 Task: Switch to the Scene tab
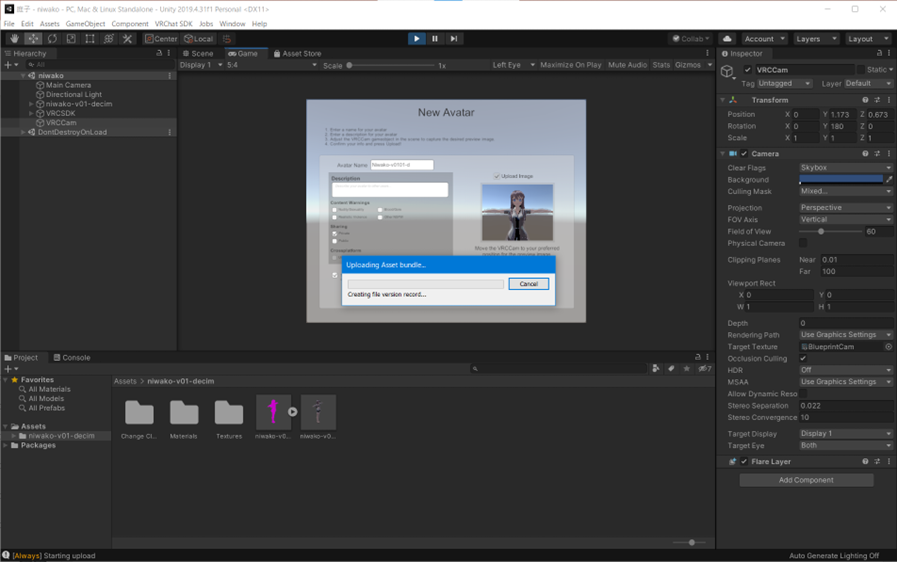(198, 53)
